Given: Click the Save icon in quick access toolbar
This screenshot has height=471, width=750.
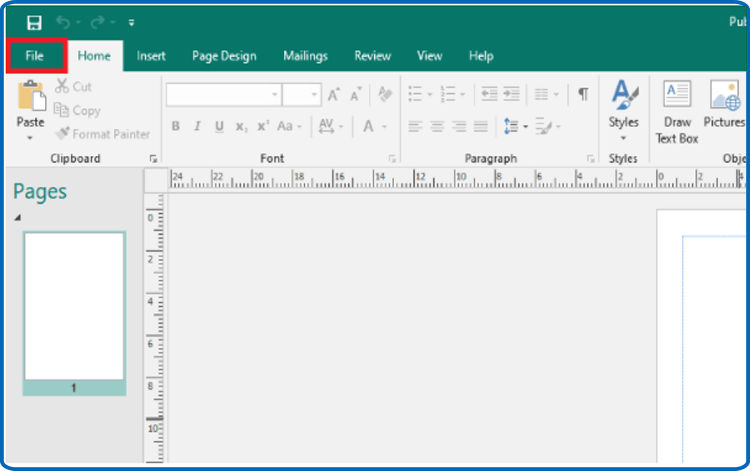Looking at the screenshot, I should [34, 22].
